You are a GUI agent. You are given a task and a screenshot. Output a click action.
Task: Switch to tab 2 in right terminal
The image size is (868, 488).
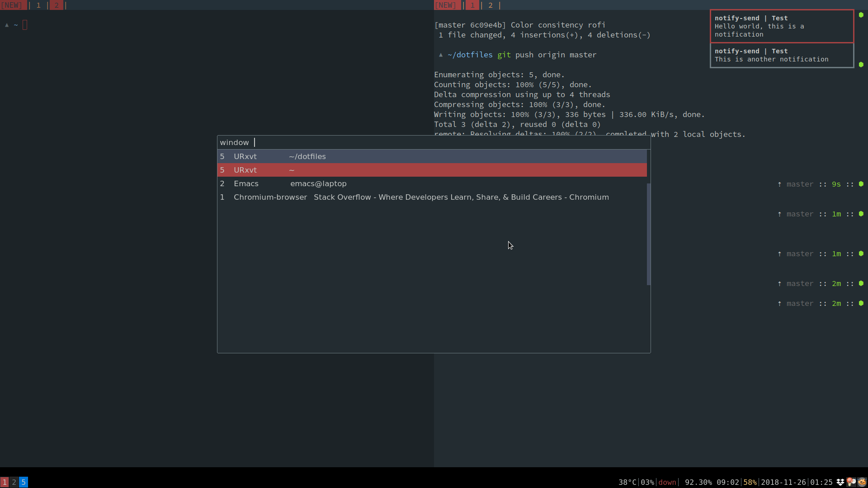491,5
